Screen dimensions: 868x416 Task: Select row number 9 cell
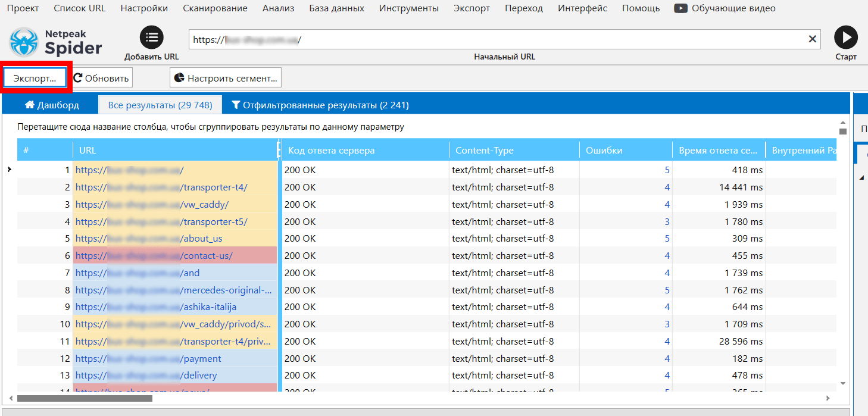pyautogui.click(x=45, y=306)
